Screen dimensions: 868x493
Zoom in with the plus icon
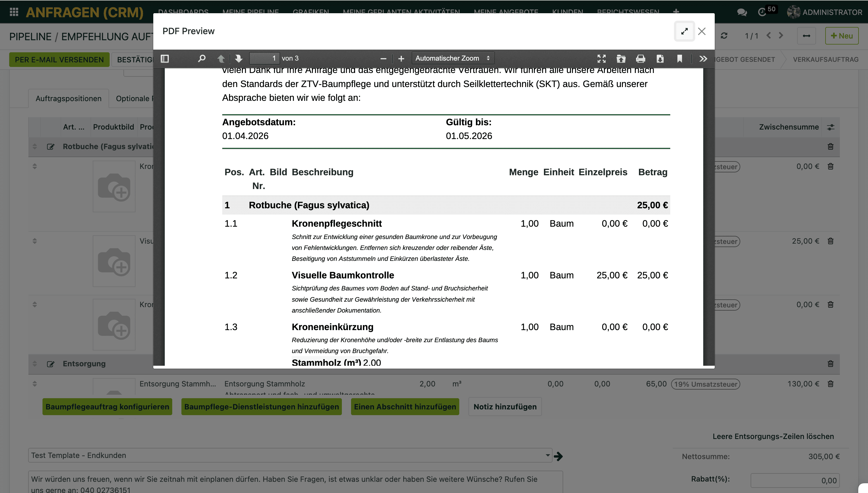[x=401, y=59]
